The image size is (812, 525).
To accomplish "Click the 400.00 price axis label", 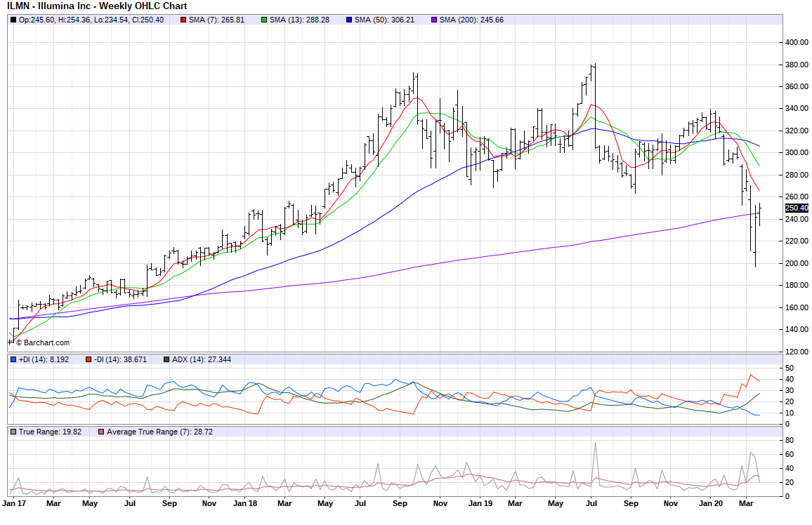I will pyautogui.click(x=796, y=42).
